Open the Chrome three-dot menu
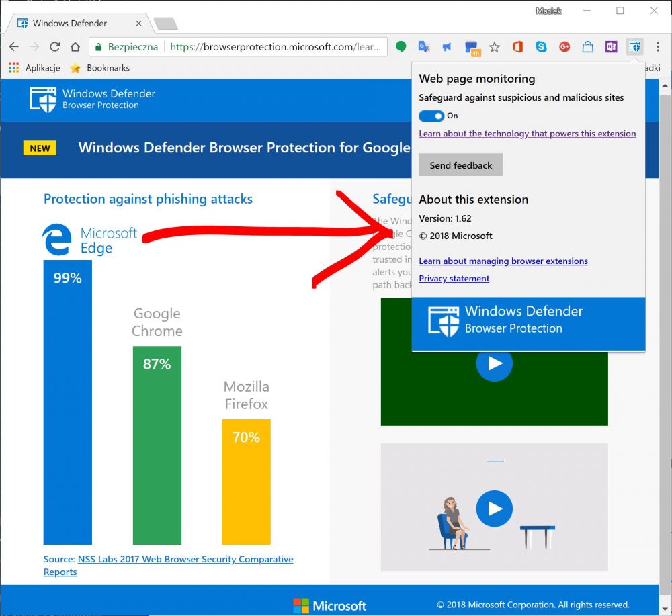The width and height of the screenshot is (672, 616). point(658,46)
